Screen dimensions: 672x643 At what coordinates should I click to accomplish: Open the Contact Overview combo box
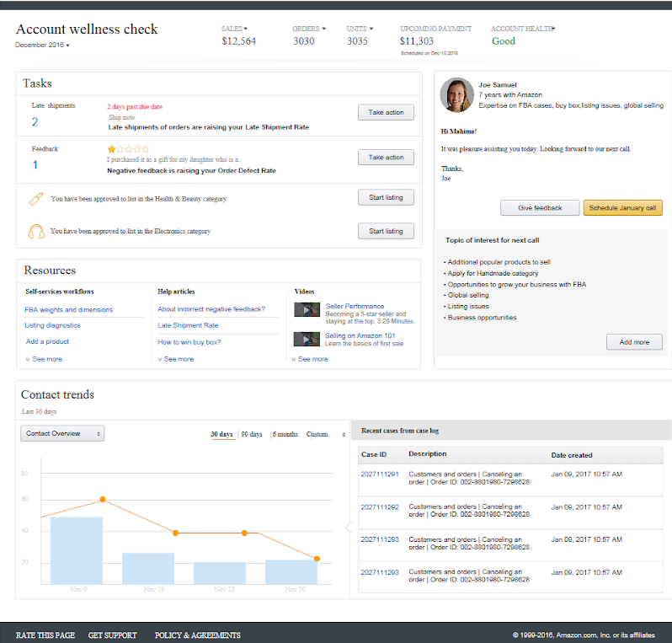pyautogui.click(x=62, y=433)
